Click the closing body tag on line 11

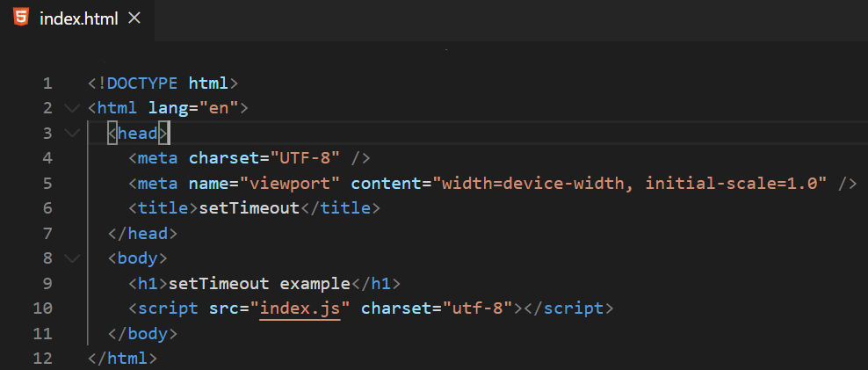click(x=142, y=334)
